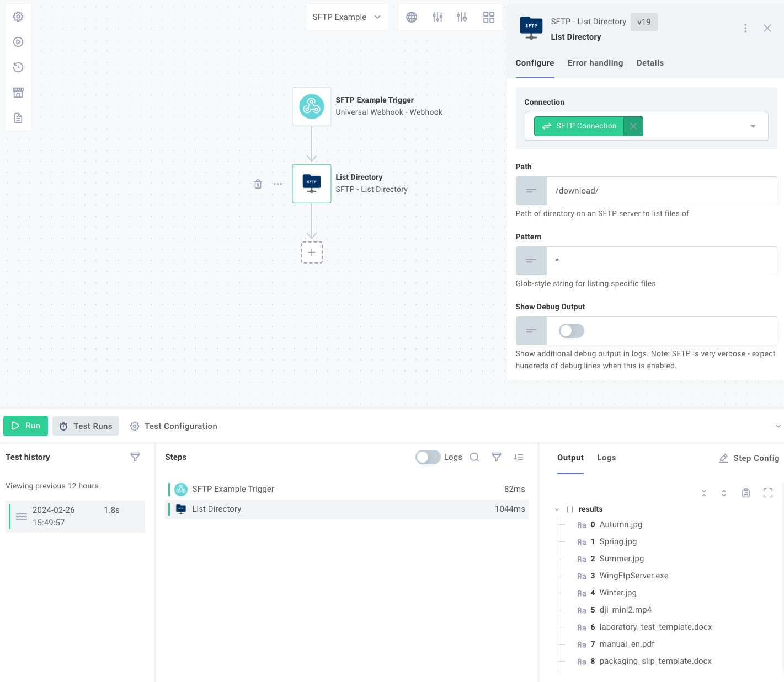Open the marketplace store icon in the sidebar
784x682 pixels.
coord(18,92)
